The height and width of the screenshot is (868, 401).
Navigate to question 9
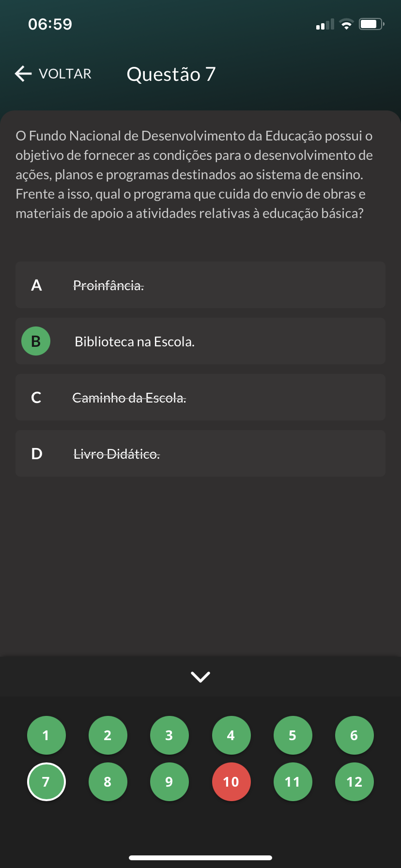[x=169, y=782]
